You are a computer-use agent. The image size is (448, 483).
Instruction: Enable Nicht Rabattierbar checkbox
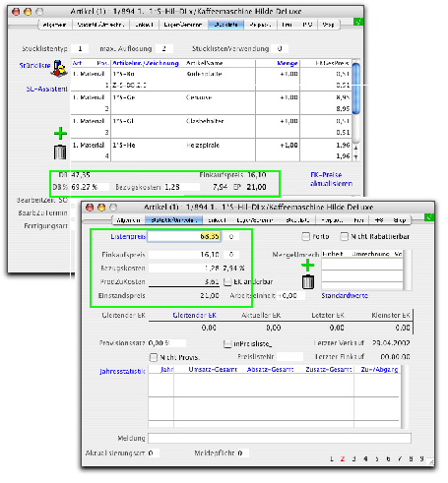[x=344, y=236]
